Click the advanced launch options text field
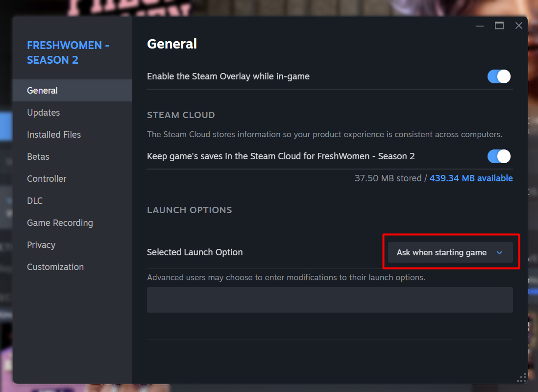 pos(330,300)
